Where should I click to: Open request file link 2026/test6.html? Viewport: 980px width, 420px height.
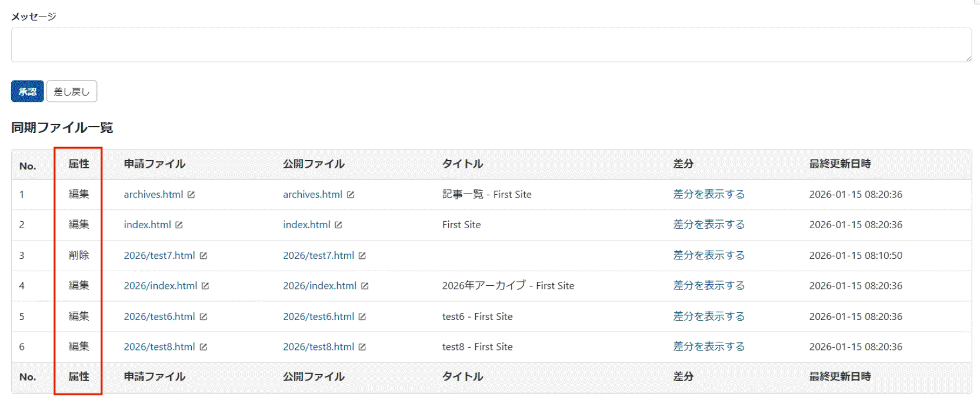(159, 316)
